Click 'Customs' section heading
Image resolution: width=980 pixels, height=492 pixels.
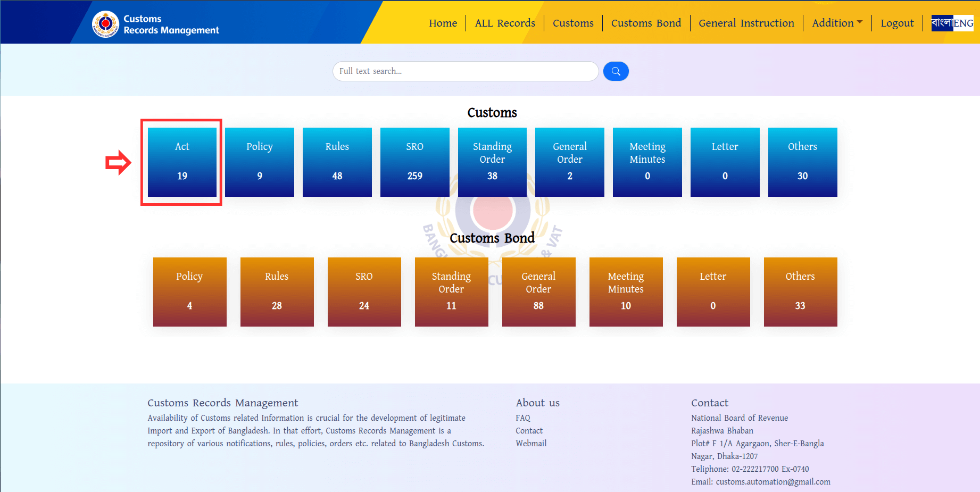[492, 113]
